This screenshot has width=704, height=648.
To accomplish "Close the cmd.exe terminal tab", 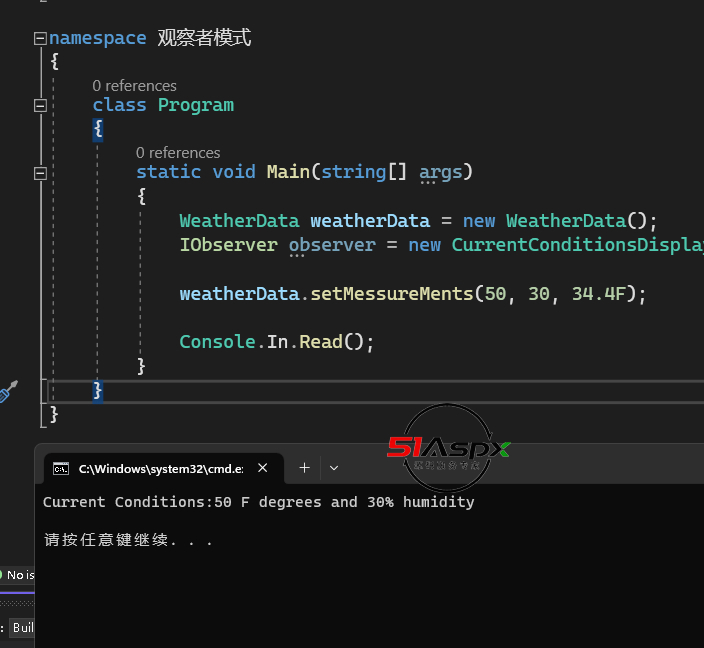I will pos(263,467).
